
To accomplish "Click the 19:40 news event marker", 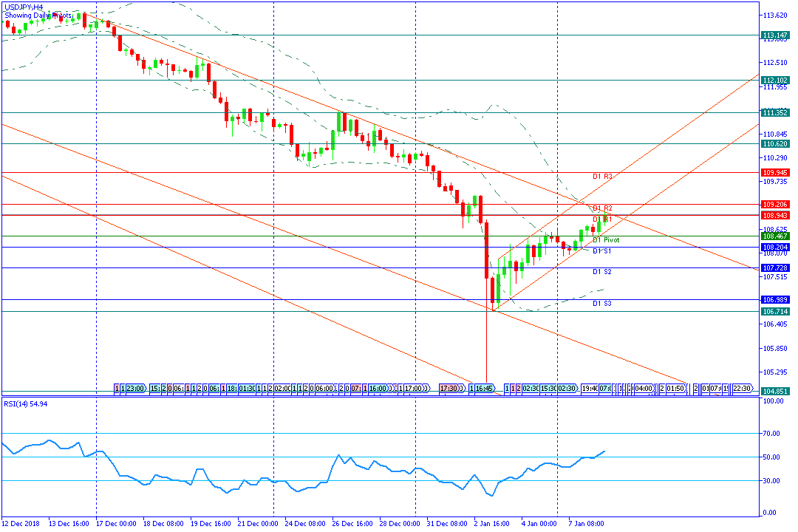I will (590, 389).
